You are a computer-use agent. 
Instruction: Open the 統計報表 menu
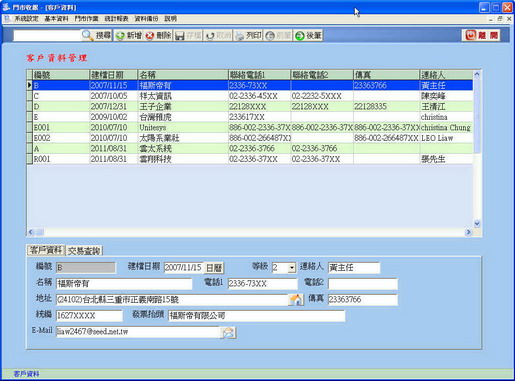(x=116, y=19)
